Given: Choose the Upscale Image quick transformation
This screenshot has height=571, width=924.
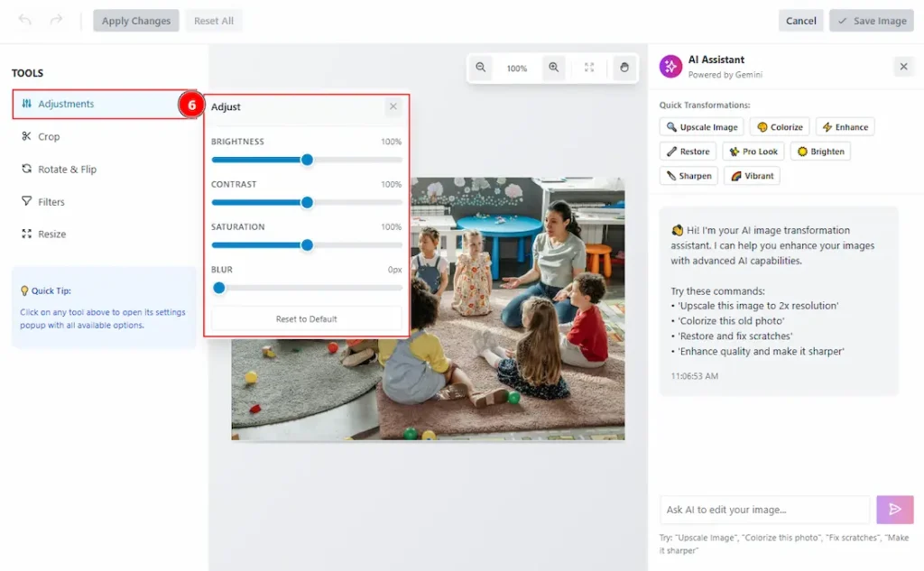Looking at the screenshot, I should pos(701,127).
